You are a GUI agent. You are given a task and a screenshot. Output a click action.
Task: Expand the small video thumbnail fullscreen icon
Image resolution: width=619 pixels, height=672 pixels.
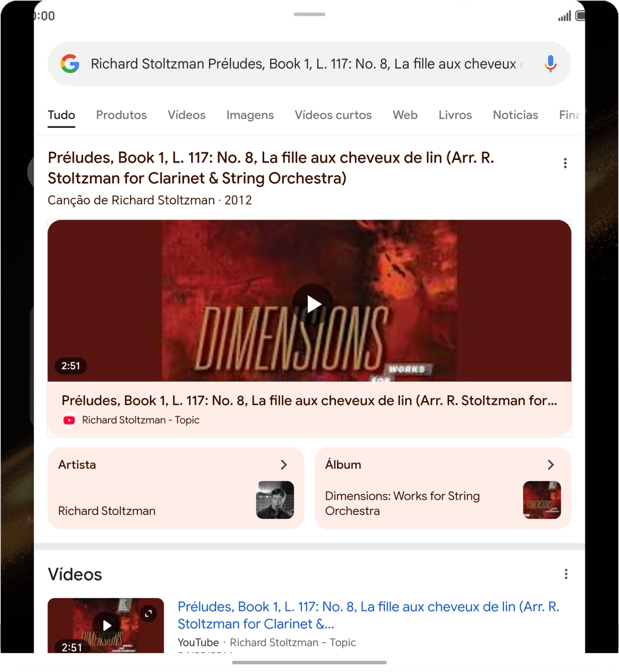coord(148,614)
